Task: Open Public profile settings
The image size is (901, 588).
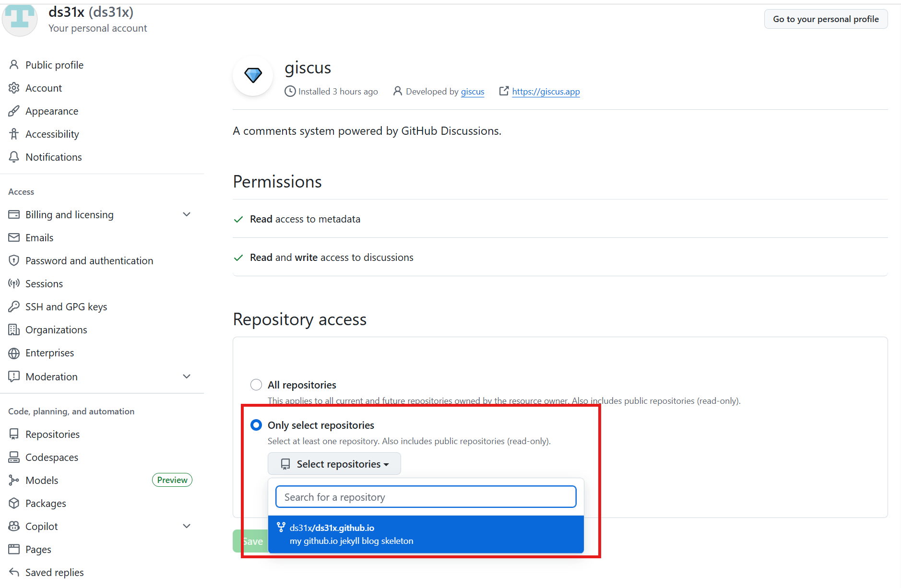Action: click(x=54, y=65)
